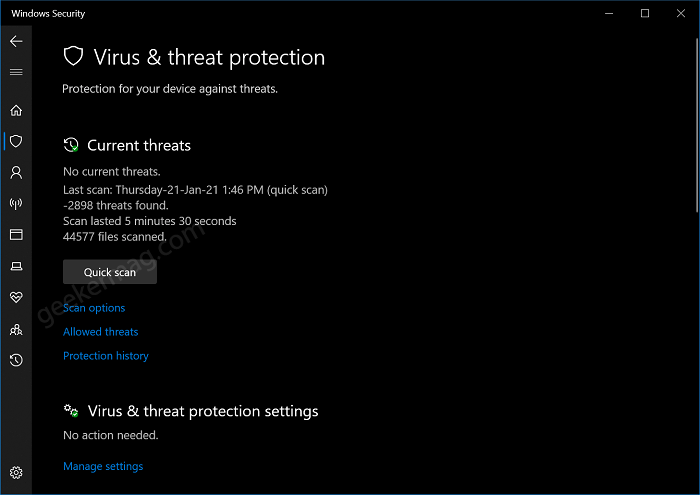Open Device performance & health heart icon
The image size is (700, 495).
[16, 297]
